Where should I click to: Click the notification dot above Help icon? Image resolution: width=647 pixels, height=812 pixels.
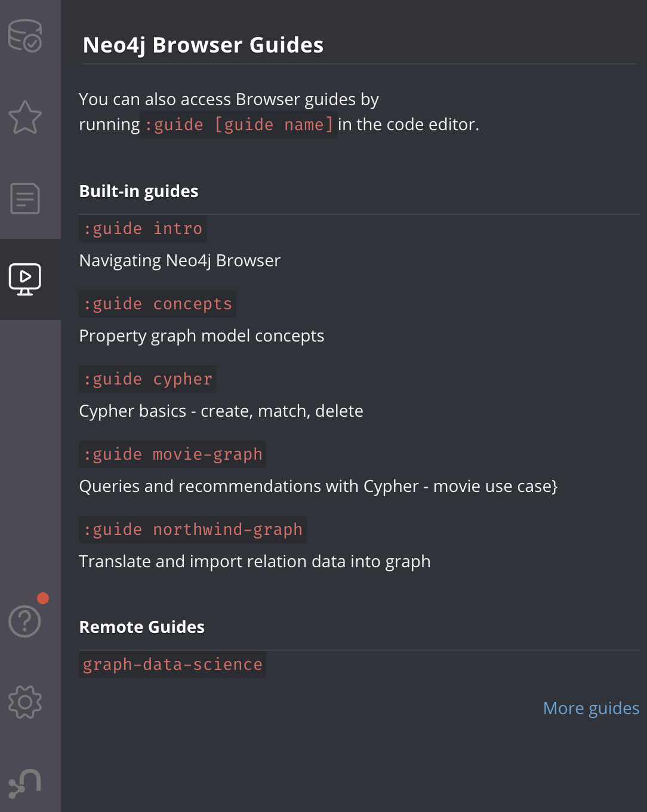point(42,599)
